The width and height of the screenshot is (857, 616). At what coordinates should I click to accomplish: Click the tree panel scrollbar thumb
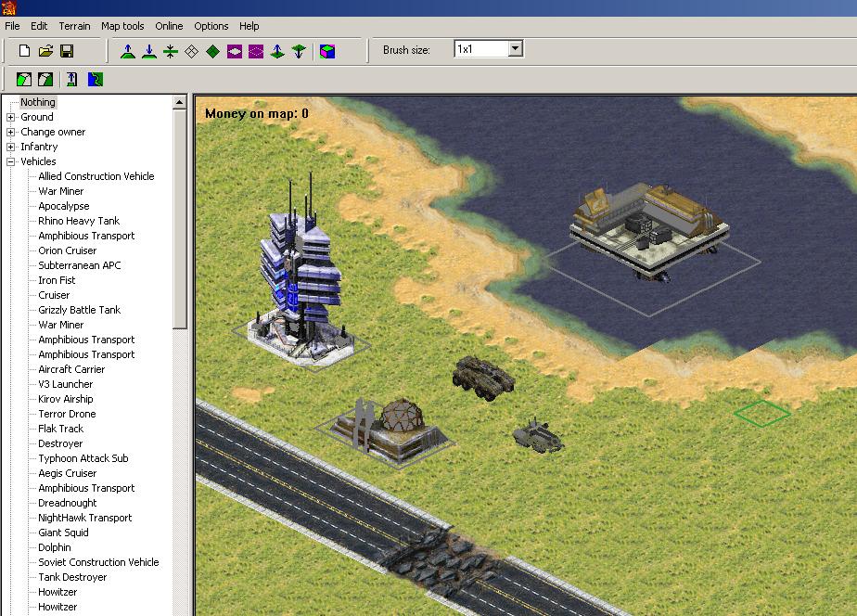point(179,219)
